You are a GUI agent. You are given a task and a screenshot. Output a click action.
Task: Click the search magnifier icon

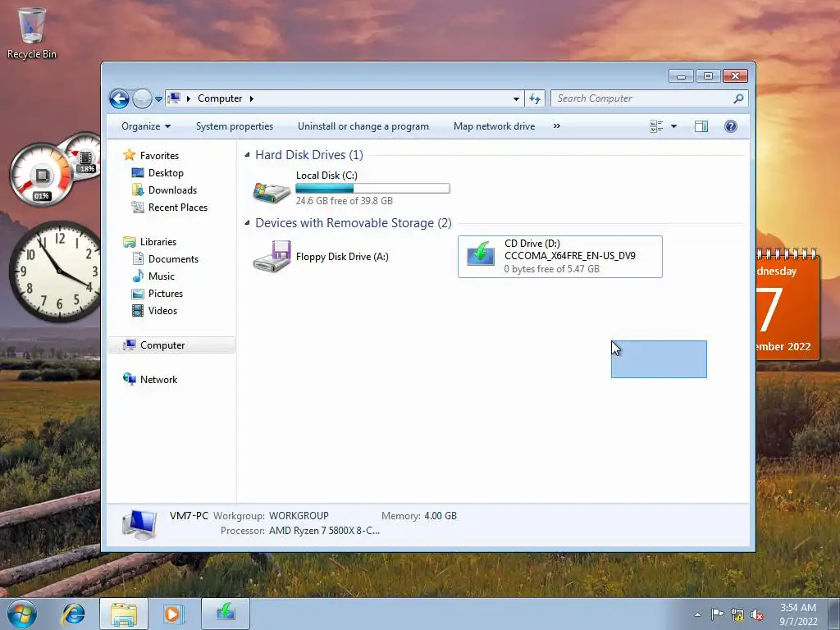point(739,98)
